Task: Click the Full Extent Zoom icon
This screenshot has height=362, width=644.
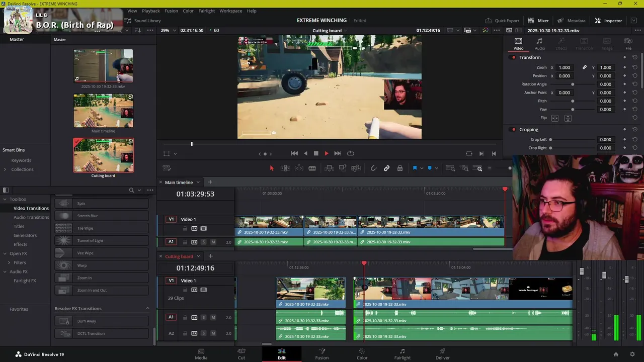Action: [450, 168]
